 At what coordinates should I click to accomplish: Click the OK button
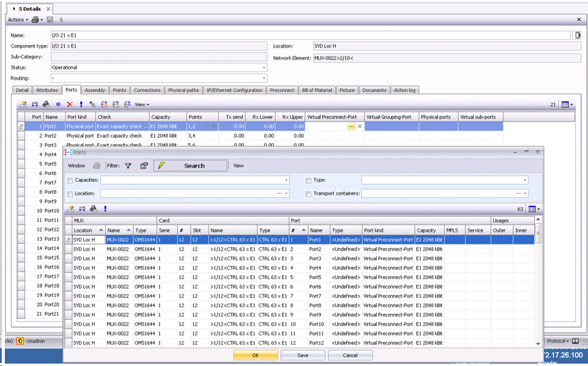pyautogui.click(x=256, y=355)
